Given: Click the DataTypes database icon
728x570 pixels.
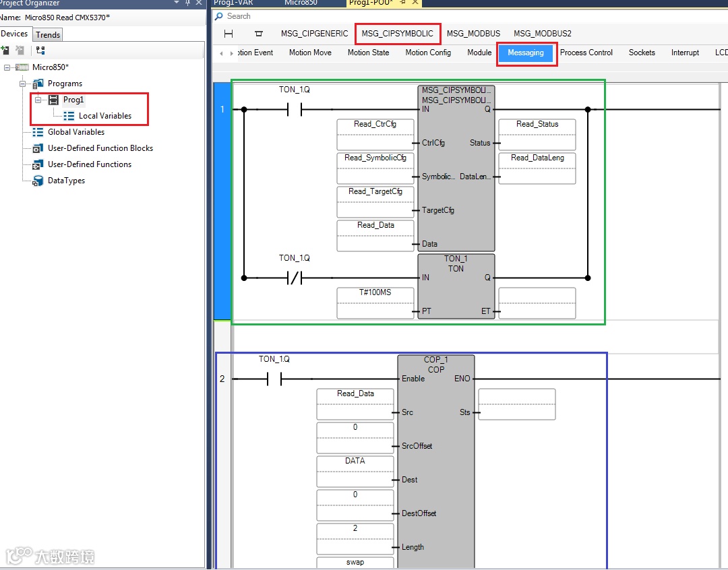Looking at the screenshot, I should 38,181.
